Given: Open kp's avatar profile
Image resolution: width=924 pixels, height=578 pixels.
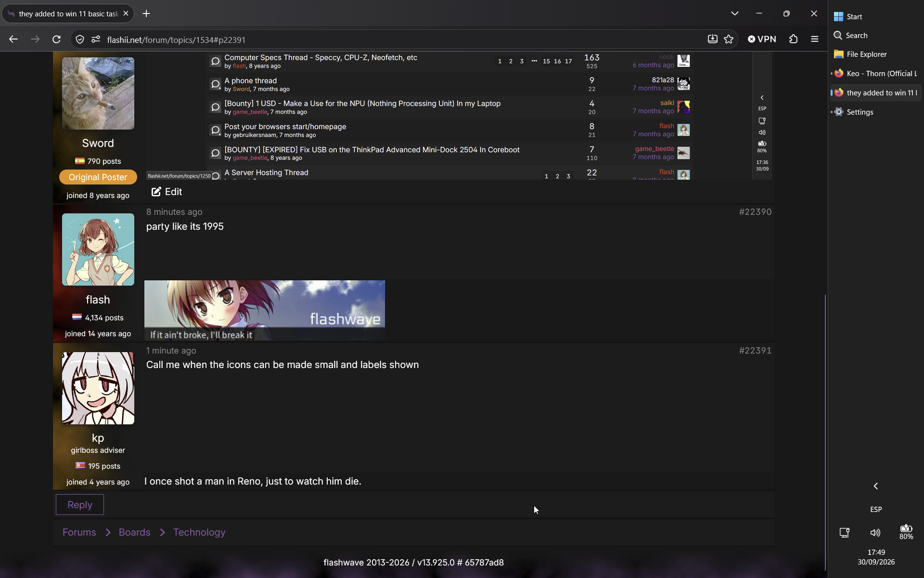Looking at the screenshot, I should coord(98,388).
